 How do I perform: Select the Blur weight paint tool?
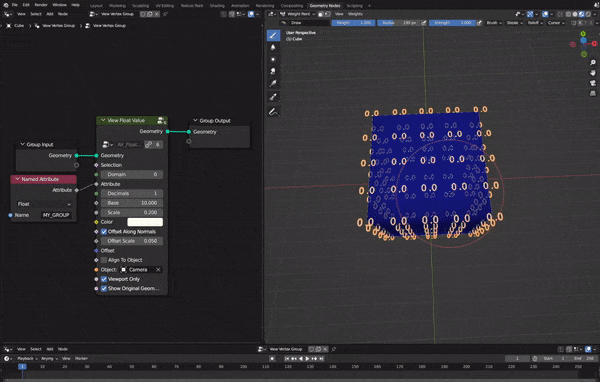[x=273, y=47]
